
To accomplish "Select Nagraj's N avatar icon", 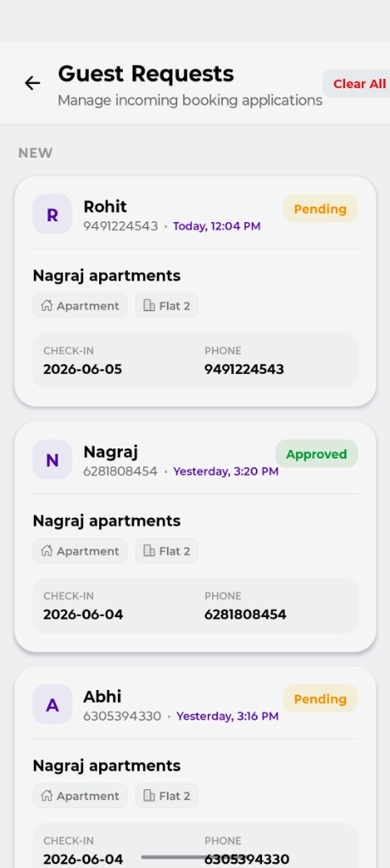I will (x=52, y=459).
